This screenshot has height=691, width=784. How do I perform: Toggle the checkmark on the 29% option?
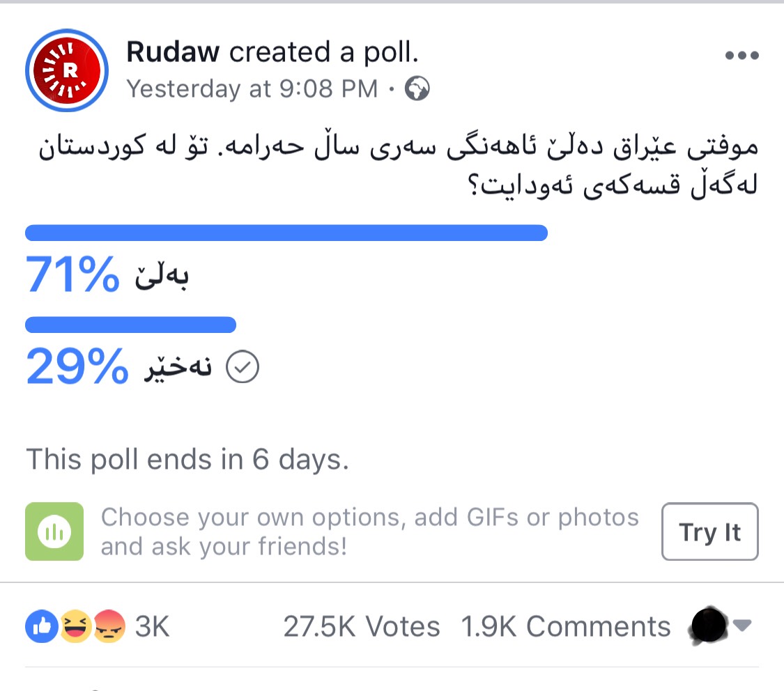pyautogui.click(x=243, y=368)
